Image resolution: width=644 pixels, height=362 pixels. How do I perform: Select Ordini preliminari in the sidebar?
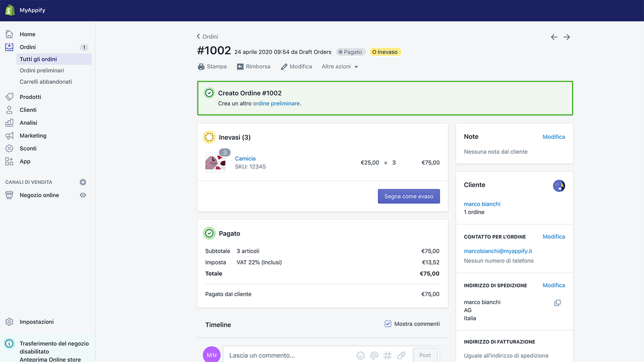42,70
